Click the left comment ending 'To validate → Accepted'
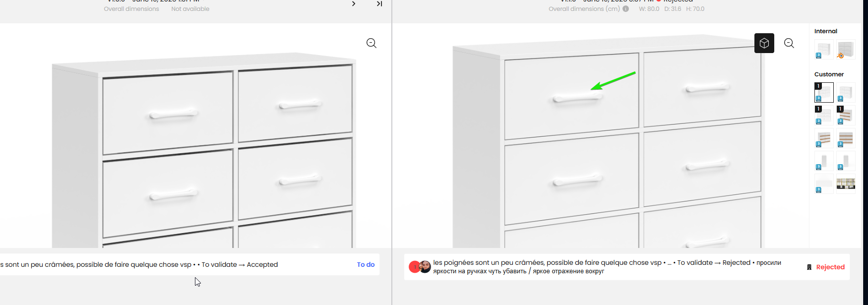The image size is (868, 305). pyautogui.click(x=139, y=265)
